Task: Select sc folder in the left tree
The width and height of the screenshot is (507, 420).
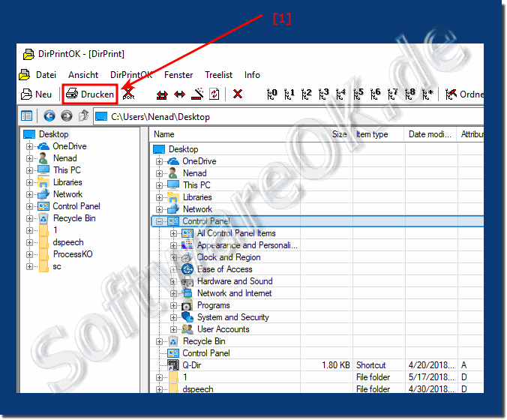Action: pyautogui.click(x=57, y=266)
